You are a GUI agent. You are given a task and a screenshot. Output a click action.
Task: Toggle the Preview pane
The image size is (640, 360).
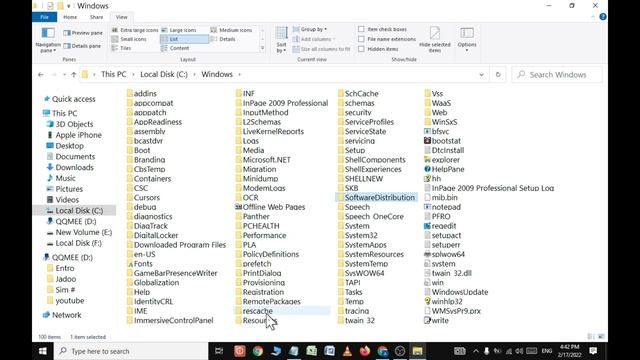(83, 33)
